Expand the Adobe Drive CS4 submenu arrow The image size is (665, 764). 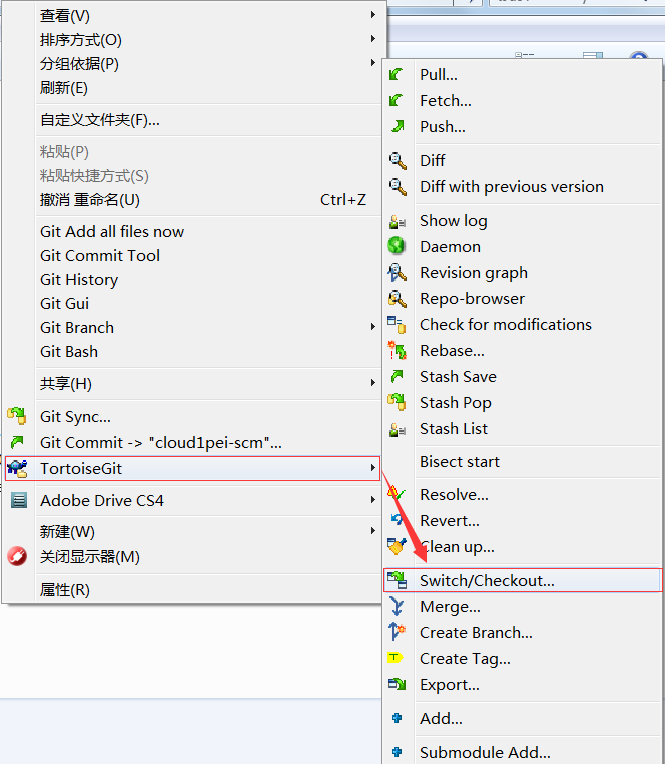click(373, 500)
